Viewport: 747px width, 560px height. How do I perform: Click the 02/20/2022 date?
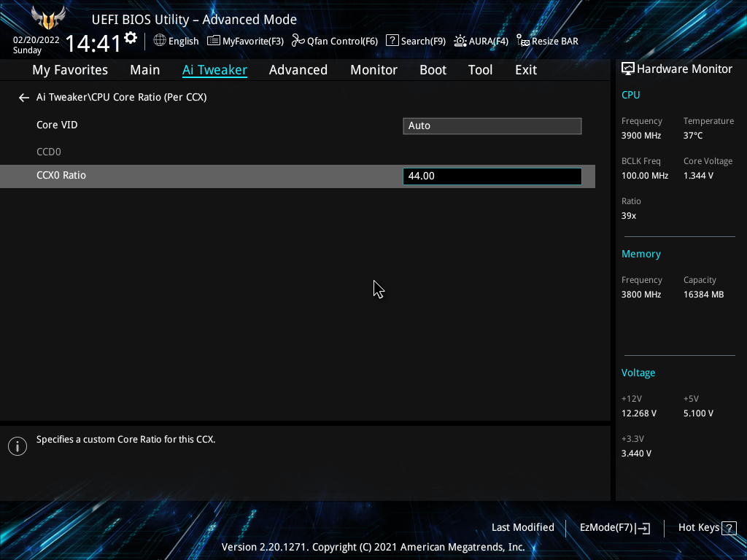pos(36,40)
